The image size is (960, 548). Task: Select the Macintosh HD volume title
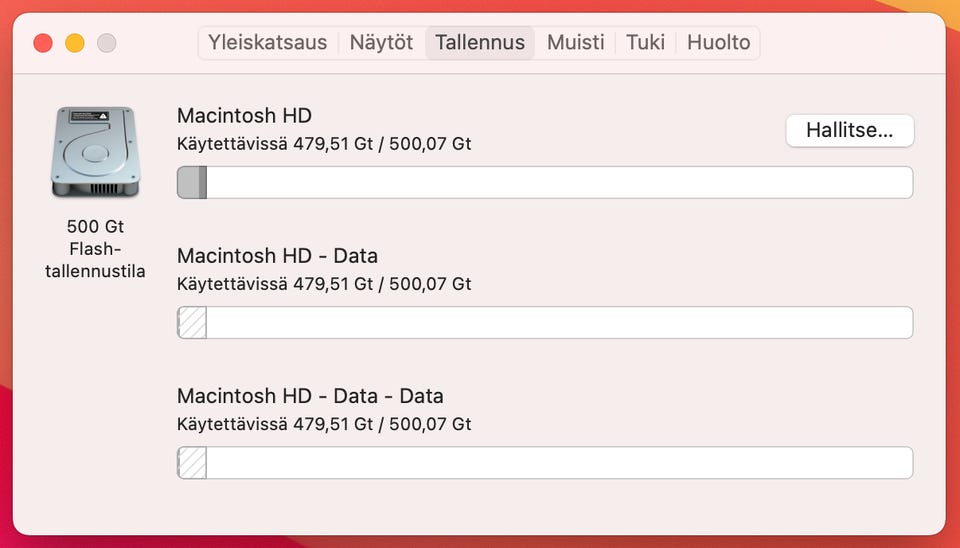(244, 116)
